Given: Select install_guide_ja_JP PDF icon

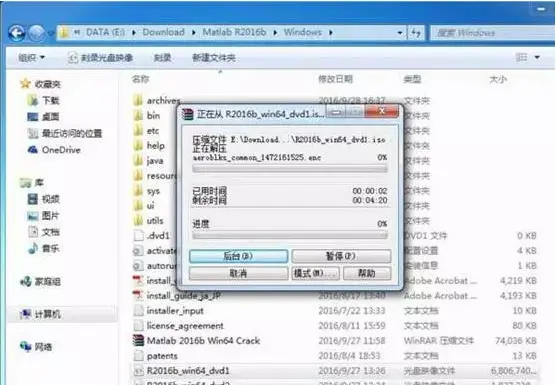Looking at the screenshot, I should [x=138, y=295].
